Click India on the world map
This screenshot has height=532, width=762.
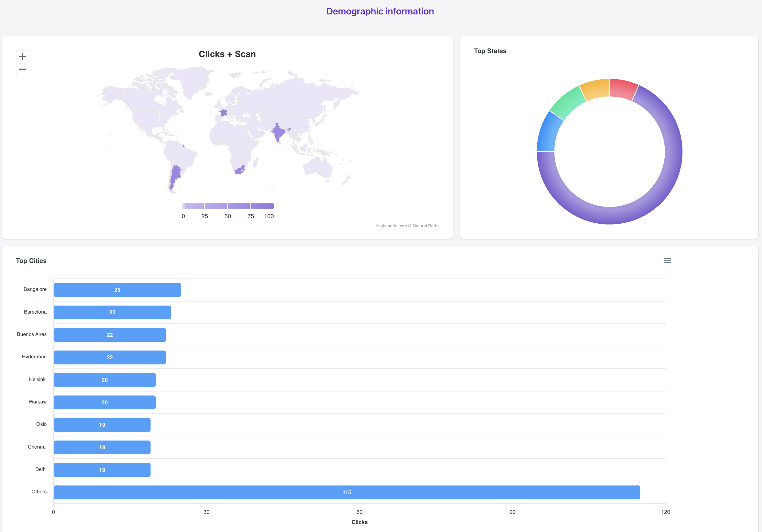pyautogui.click(x=278, y=132)
